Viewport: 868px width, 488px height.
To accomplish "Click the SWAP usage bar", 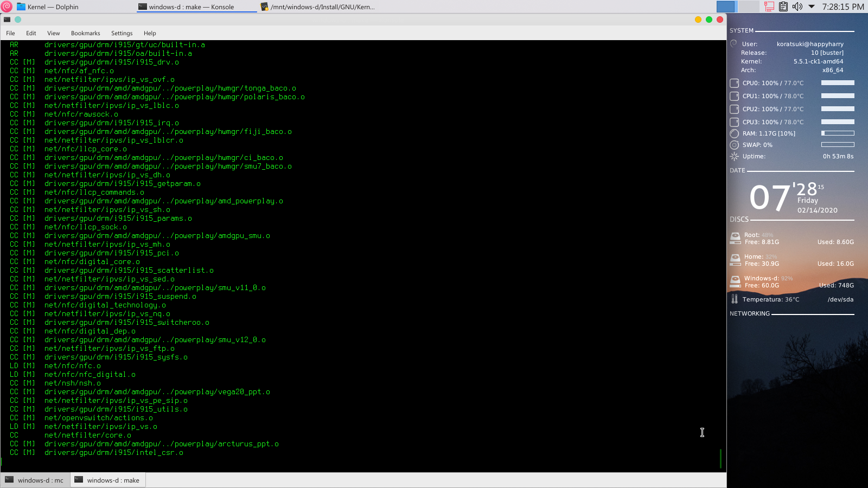I will pos(838,145).
